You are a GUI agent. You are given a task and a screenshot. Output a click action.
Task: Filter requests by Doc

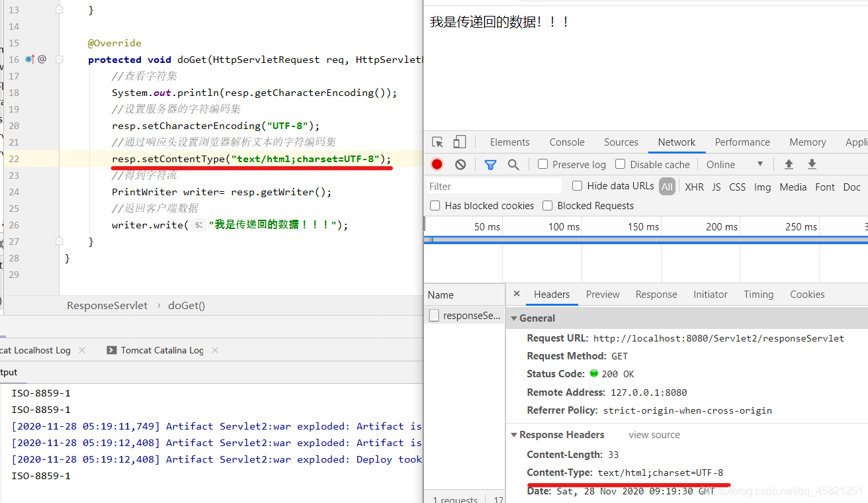click(x=852, y=187)
